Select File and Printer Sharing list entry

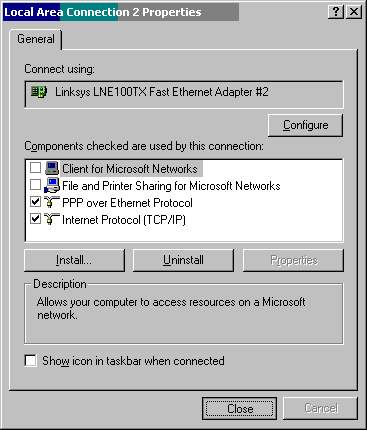coord(171,186)
